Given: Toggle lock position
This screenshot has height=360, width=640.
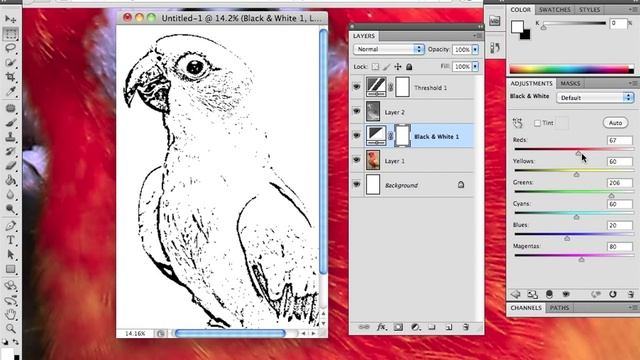Looking at the screenshot, I should click(398, 67).
